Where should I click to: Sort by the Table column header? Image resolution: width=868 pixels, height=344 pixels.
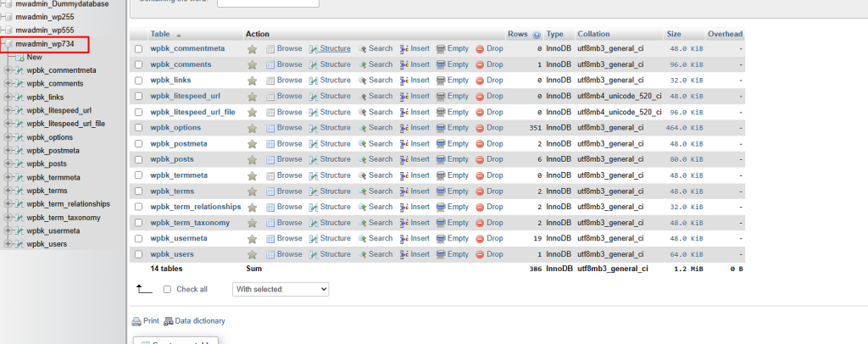click(x=160, y=34)
